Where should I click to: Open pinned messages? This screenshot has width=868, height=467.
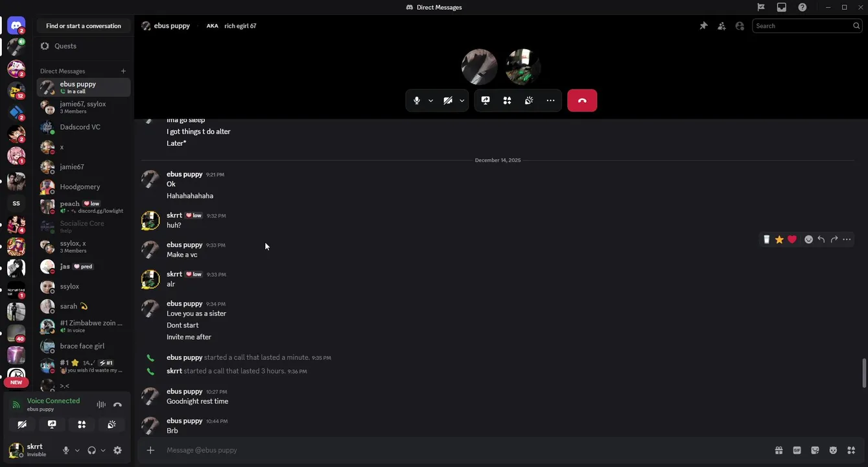(703, 26)
